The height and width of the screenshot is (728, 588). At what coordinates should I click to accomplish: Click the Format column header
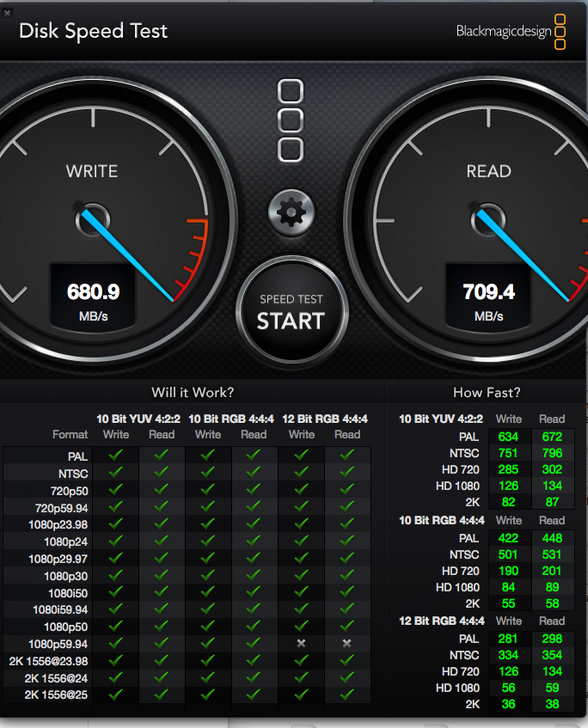[70, 435]
